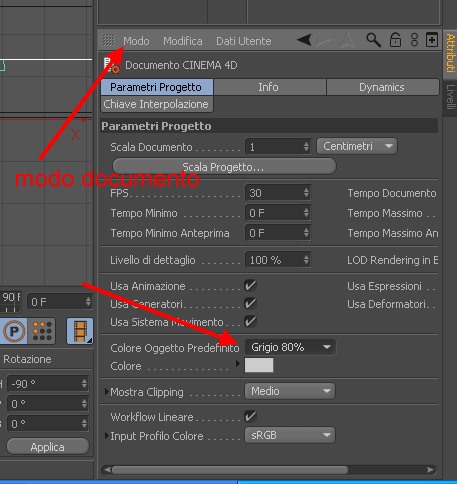Open the Centimetri units dropdown
This screenshot has height=484, width=457.
tap(357, 146)
